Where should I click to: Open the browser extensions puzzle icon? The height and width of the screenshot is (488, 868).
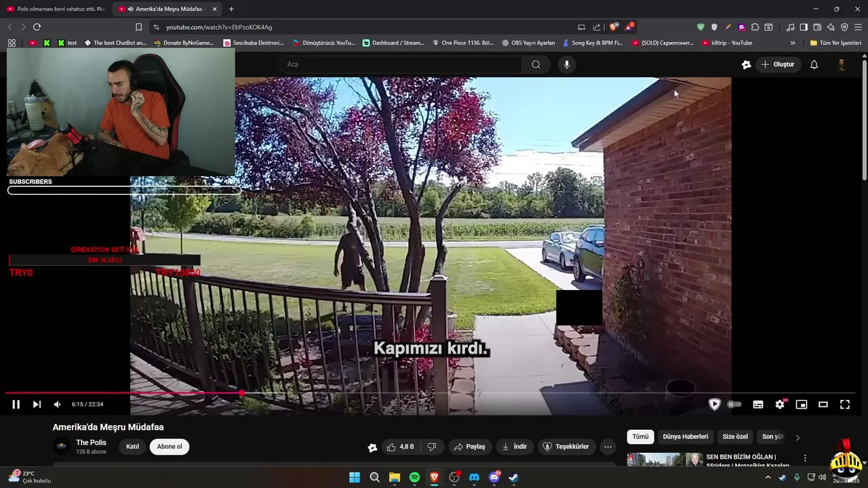coord(755,27)
